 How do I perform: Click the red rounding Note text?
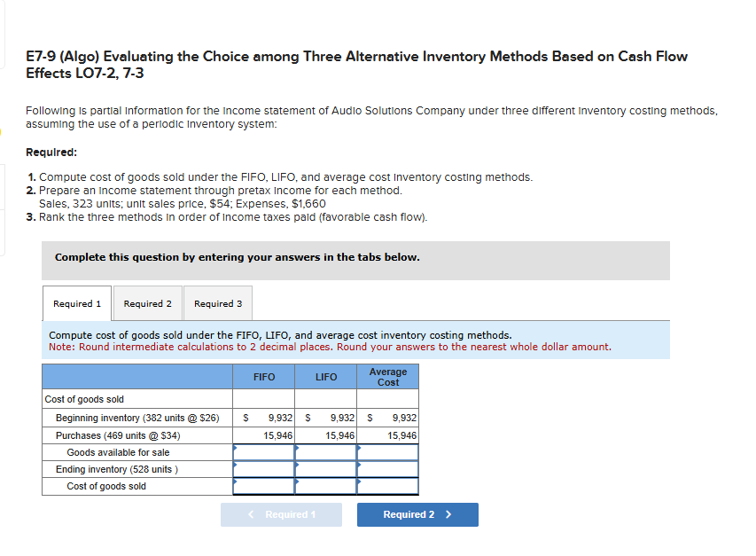(330, 347)
